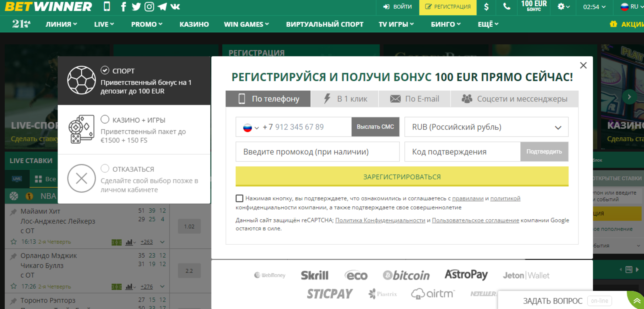Switch to По E-mail registration tab
644x309 pixels.
tap(414, 99)
